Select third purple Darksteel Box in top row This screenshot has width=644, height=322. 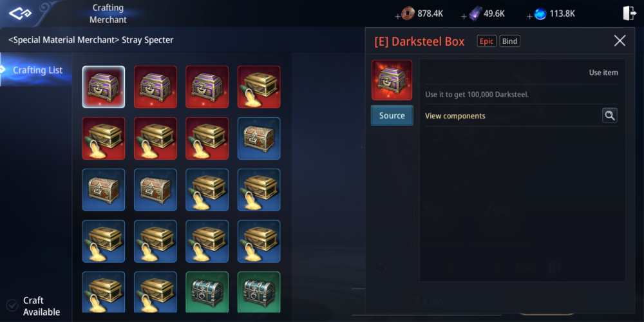pos(207,87)
